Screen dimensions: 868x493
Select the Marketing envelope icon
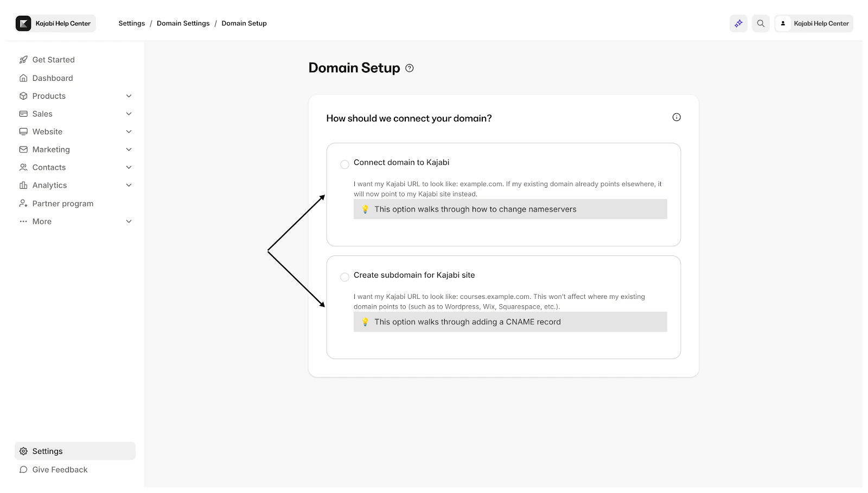pyautogui.click(x=23, y=149)
